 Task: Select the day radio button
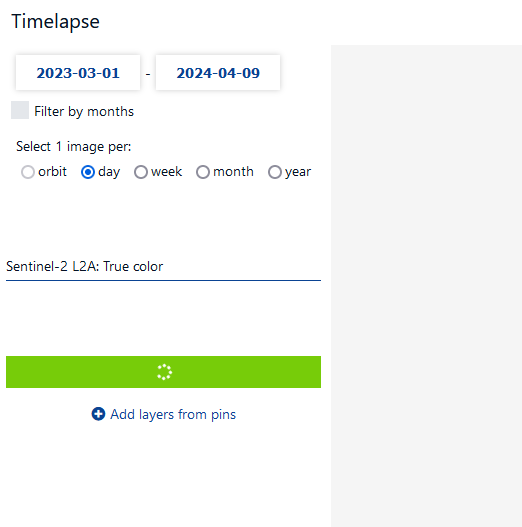click(x=88, y=172)
